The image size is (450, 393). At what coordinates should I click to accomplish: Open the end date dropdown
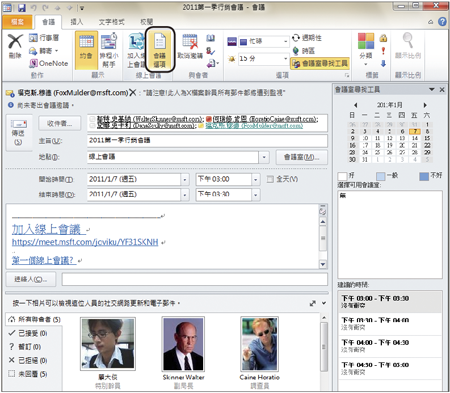(x=185, y=195)
